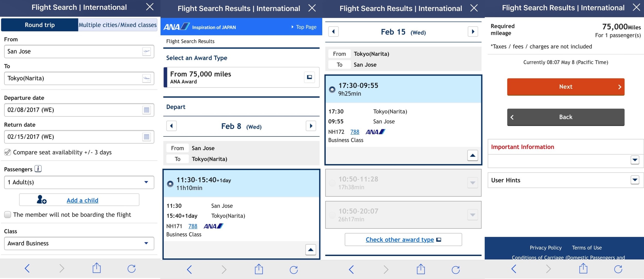This screenshot has width=644, height=279.
Task: Open the Passengers info icon
Action: coord(38,169)
